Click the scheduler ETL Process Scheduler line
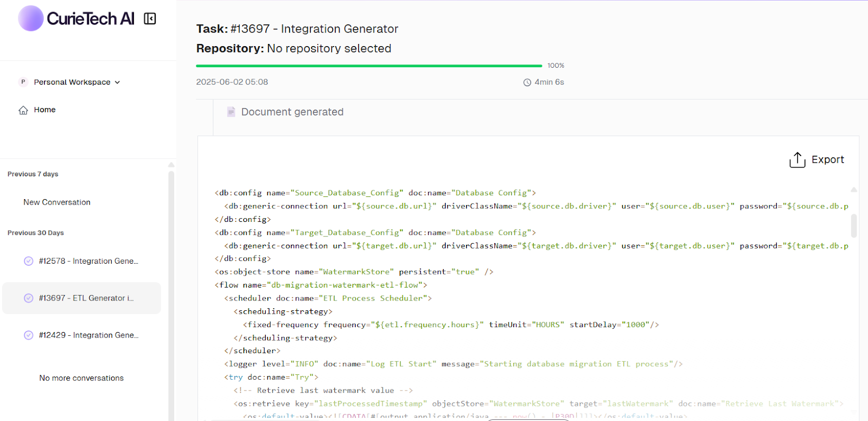This screenshot has height=421, width=868. point(328,298)
